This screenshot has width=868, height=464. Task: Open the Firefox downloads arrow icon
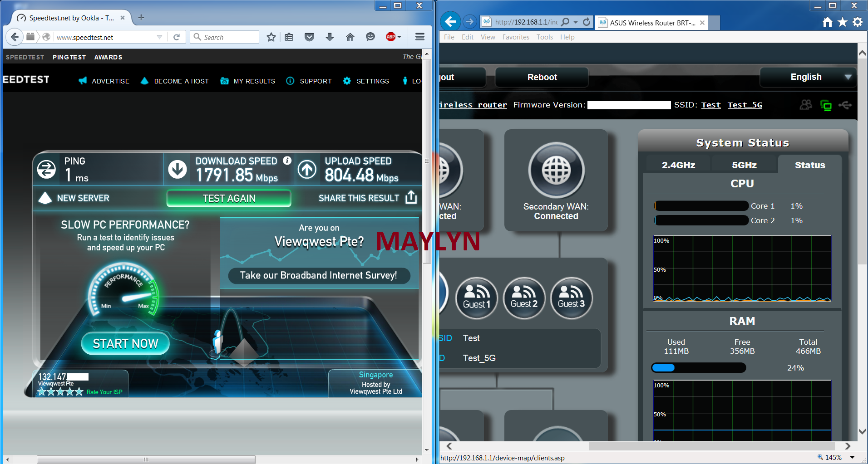tap(330, 37)
